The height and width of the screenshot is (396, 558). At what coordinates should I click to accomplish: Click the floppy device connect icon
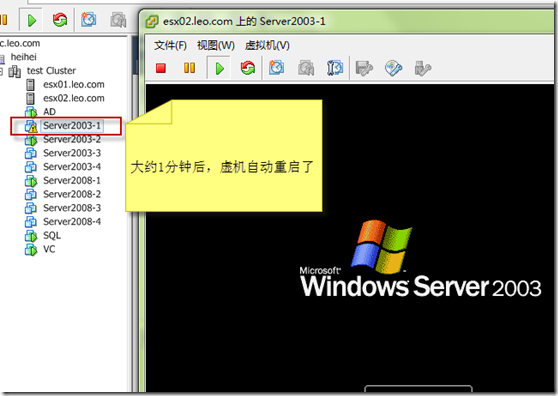tap(364, 68)
